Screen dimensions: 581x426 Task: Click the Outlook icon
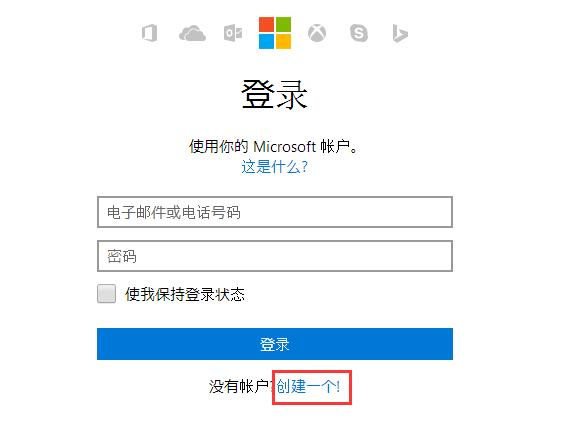(x=233, y=33)
